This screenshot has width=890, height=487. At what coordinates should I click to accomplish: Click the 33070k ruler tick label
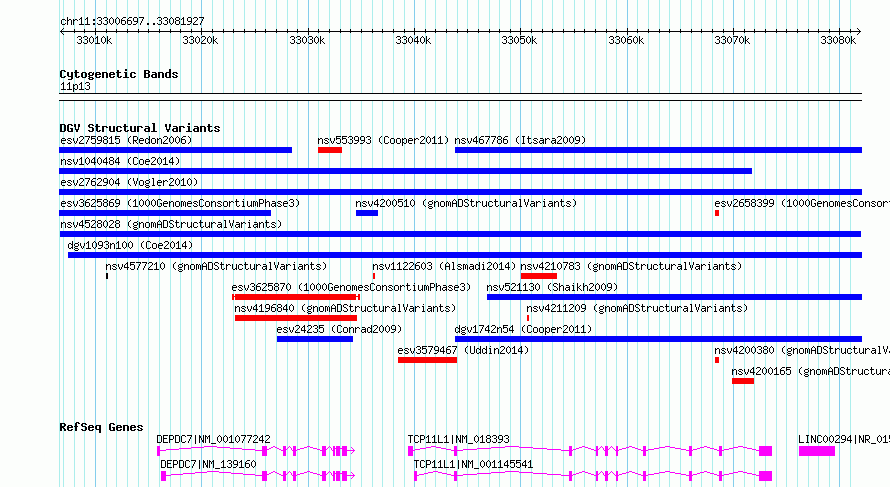732,40
